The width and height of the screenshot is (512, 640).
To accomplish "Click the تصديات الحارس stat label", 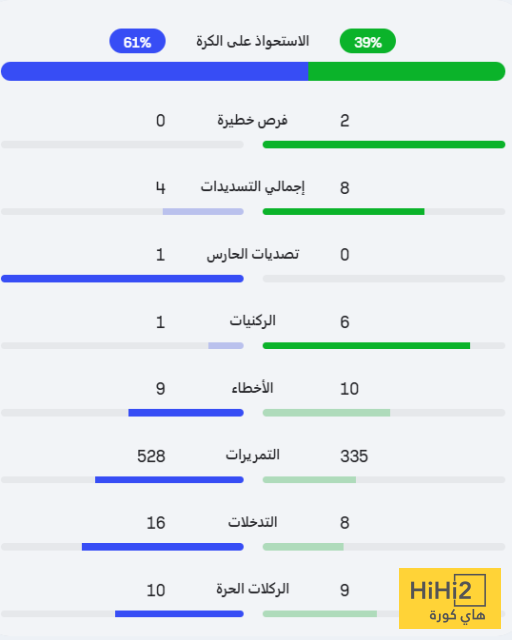I will tap(252, 254).
